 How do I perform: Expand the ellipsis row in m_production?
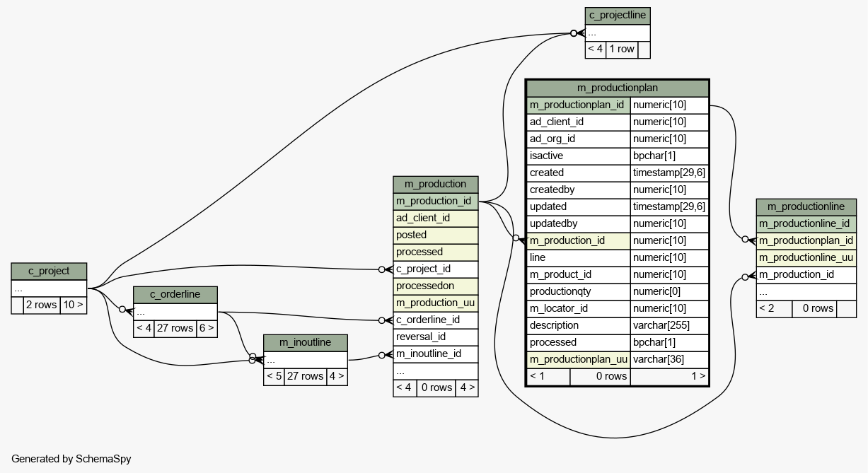click(x=435, y=370)
